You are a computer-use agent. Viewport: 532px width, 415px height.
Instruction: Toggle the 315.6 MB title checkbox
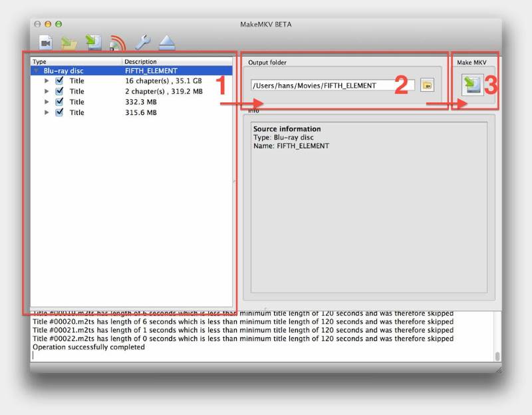(59, 112)
